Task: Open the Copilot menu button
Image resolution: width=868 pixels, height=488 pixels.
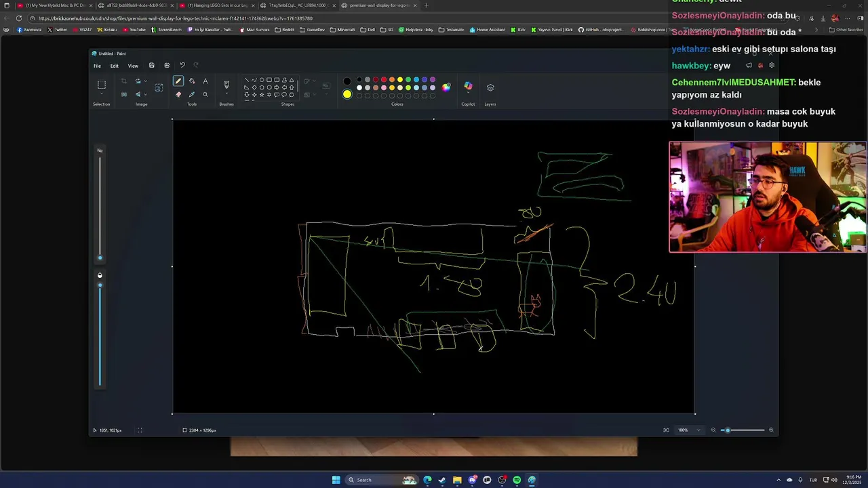Action: [x=468, y=86]
